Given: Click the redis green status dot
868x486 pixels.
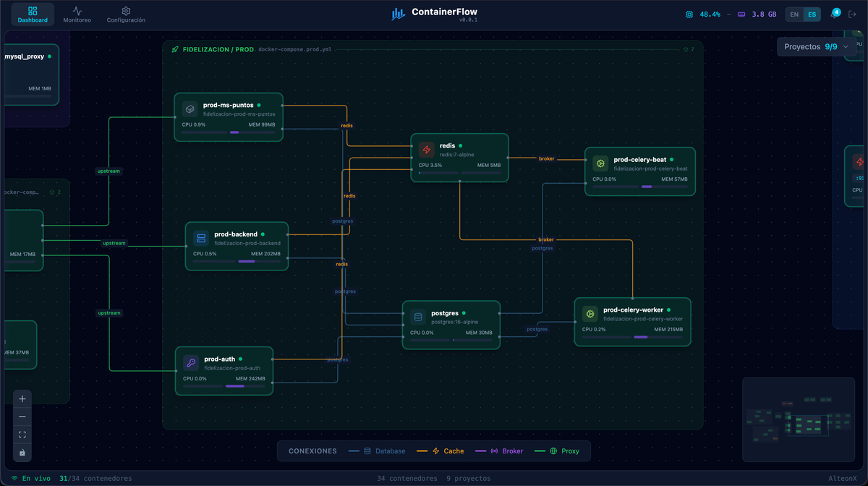Looking at the screenshot, I should point(460,145).
